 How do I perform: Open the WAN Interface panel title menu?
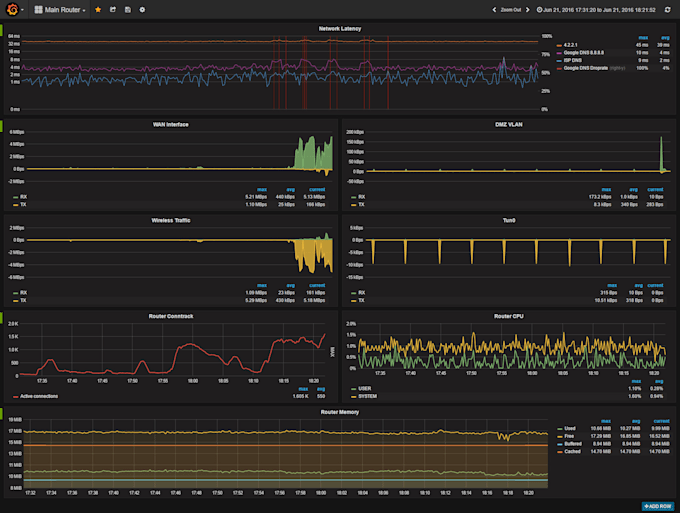click(x=170, y=124)
